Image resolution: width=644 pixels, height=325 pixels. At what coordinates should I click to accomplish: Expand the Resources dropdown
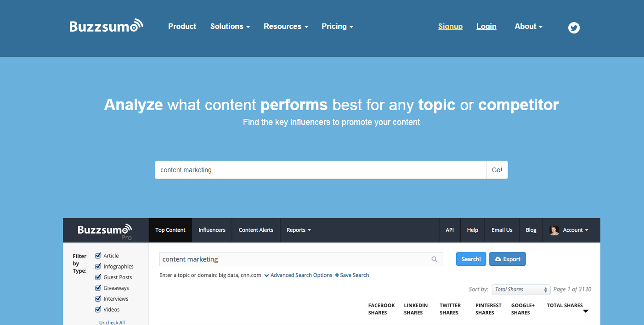tap(286, 27)
